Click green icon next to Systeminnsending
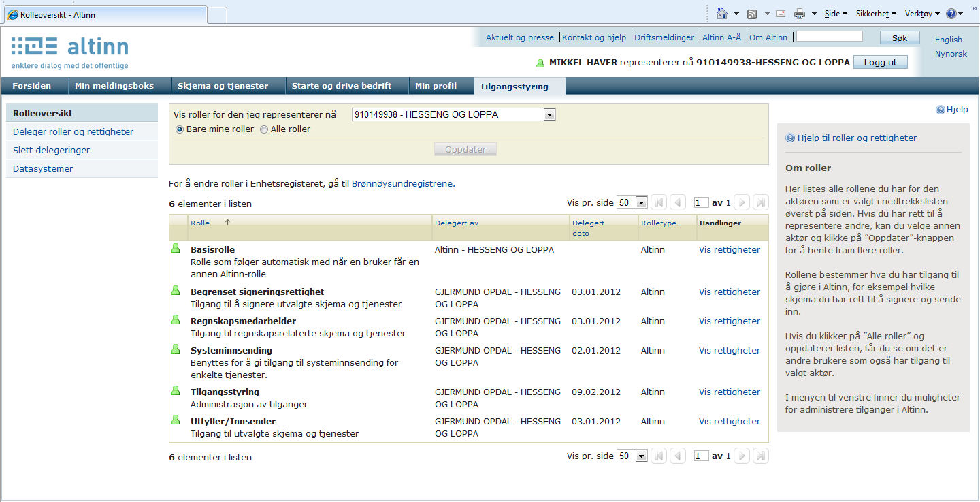 click(x=176, y=349)
